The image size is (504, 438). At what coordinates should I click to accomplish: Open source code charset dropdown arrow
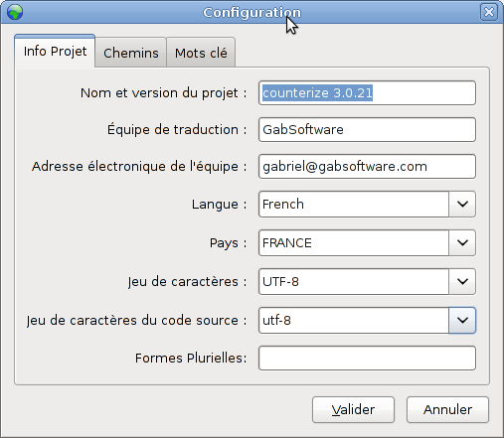point(462,320)
